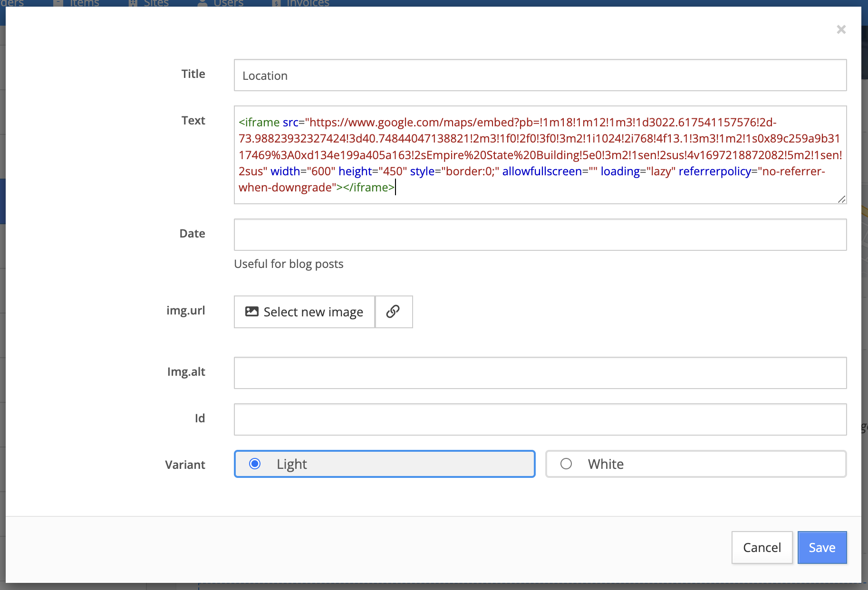Click the 'Useful for blog posts' hint text

[x=289, y=264]
